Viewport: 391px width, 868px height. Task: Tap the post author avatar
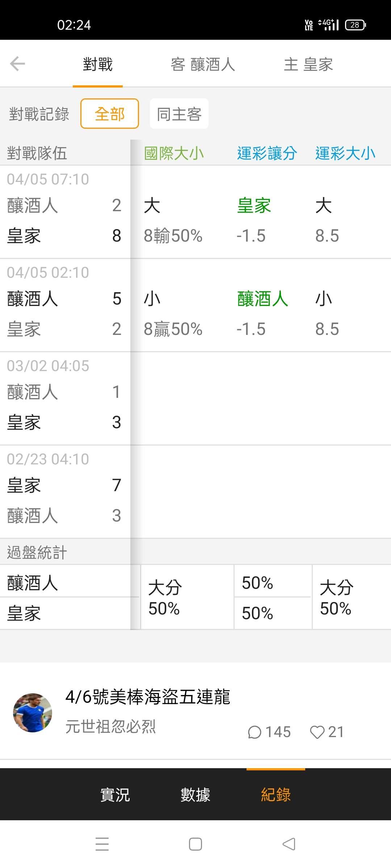(x=33, y=713)
